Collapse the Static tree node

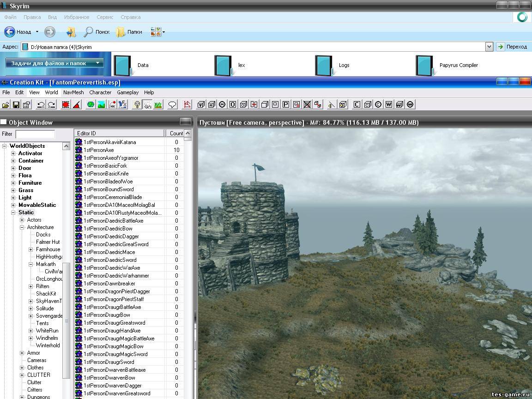(13, 213)
